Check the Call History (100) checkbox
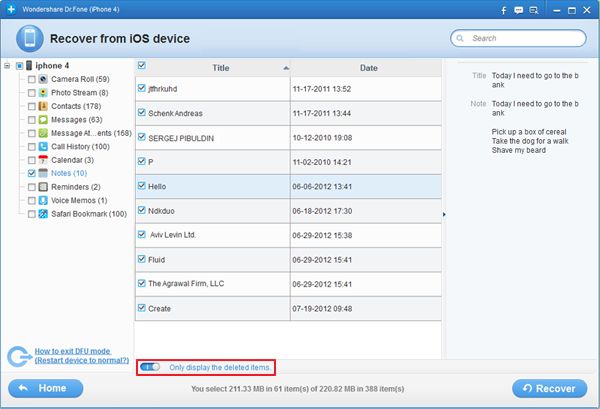This screenshot has height=409, width=600. 32,147
